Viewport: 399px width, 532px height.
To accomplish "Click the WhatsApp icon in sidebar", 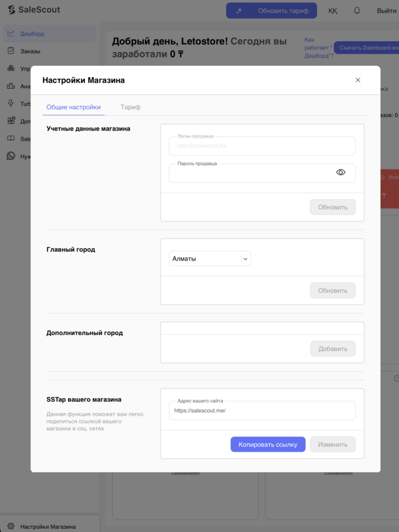I will pos(11,156).
